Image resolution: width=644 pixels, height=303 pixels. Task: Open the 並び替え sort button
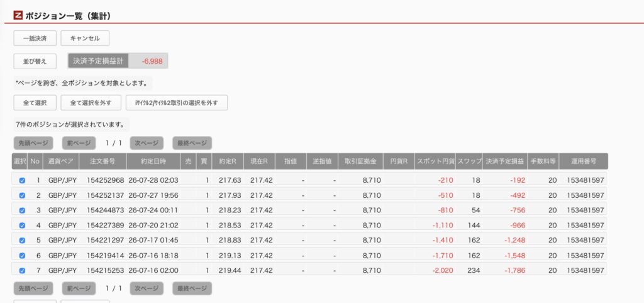pyautogui.click(x=35, y=61)
